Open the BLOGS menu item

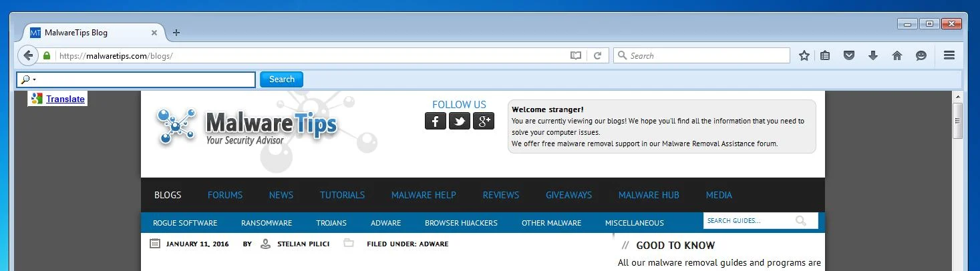pyautogui.click(x=168, y=195)
